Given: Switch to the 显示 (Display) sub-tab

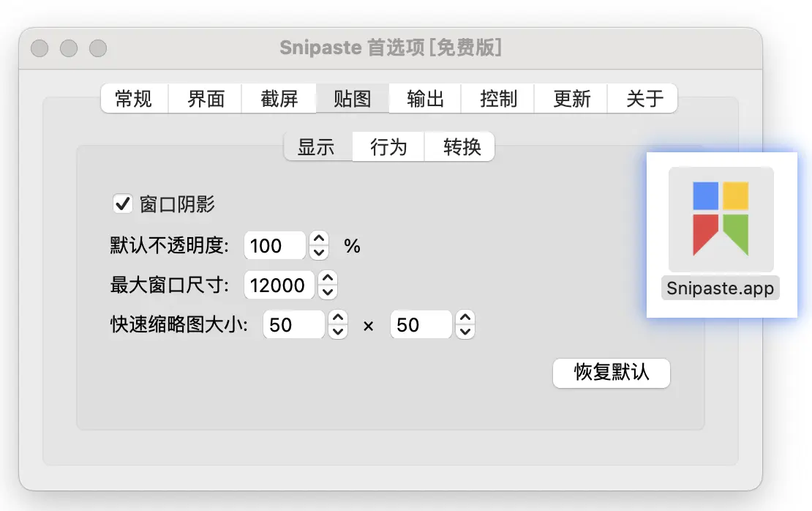Looking at the screenshot, I should point(317,146).
